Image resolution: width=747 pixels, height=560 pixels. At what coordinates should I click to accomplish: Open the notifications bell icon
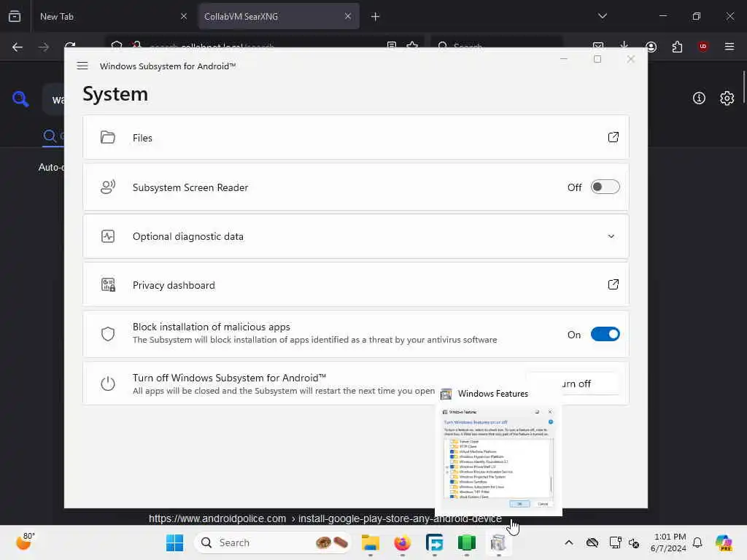697,542
